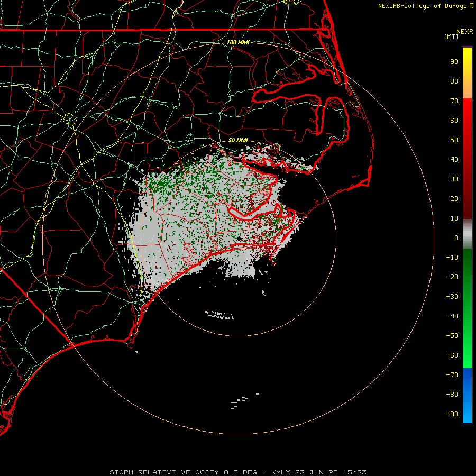Click the 90 value on velocity scale
476x476 pixels.
click(x=454, y=62)
